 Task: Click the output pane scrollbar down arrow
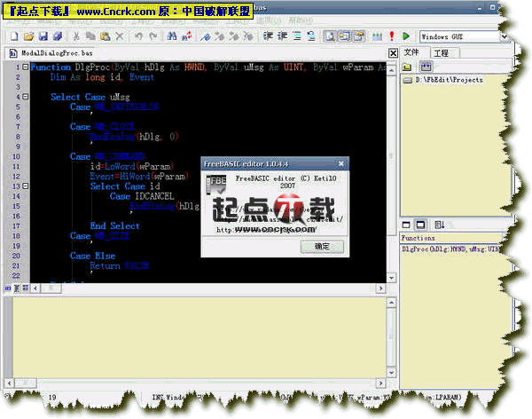(392, 373)
